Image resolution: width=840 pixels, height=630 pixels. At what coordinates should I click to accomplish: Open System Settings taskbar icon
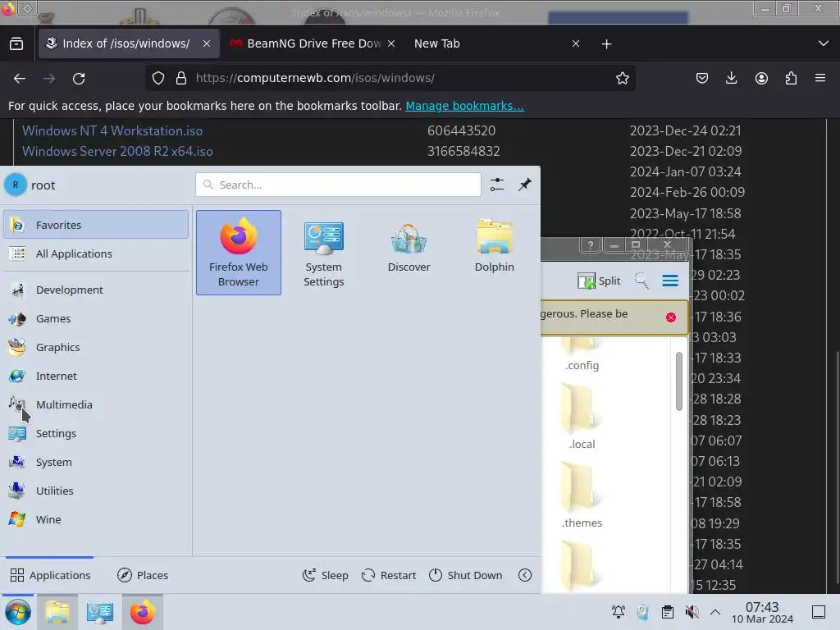coord(99,612)
